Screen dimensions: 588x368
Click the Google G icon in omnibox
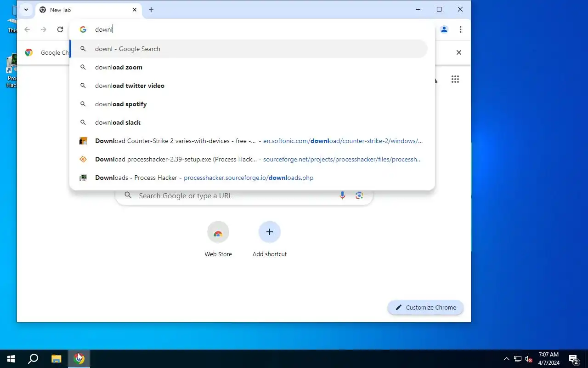[83, 29]
